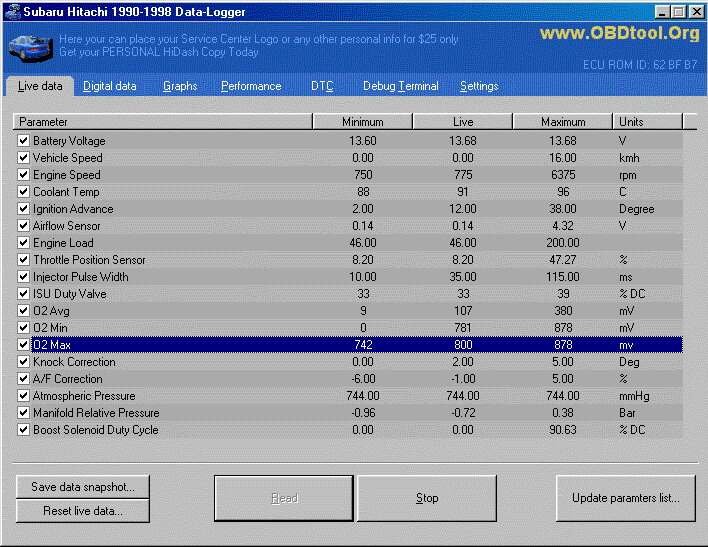Stop the live data reading

click(427, 498)
